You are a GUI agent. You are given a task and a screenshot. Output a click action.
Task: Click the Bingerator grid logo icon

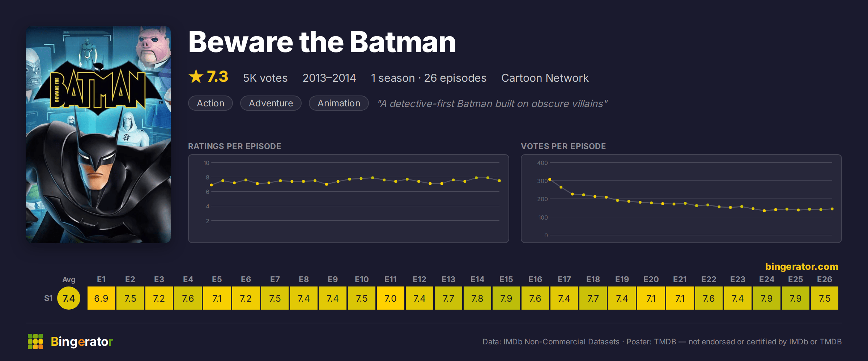(35, 341)
